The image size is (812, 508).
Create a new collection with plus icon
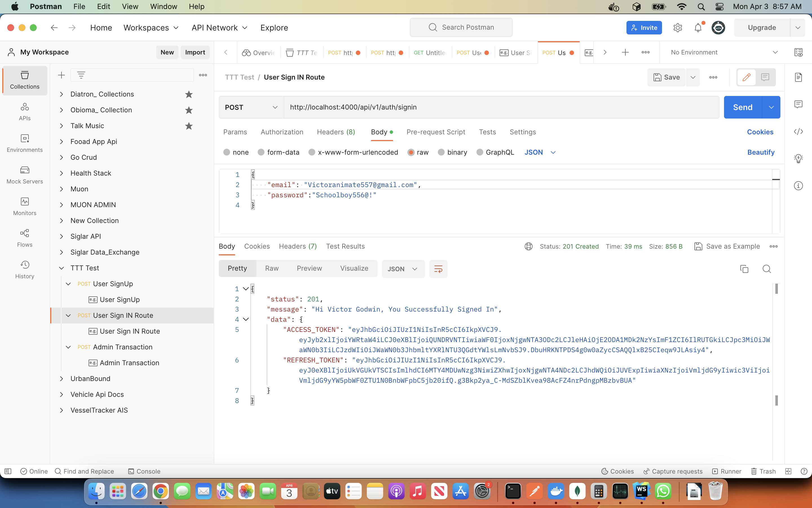coord(61,75)
